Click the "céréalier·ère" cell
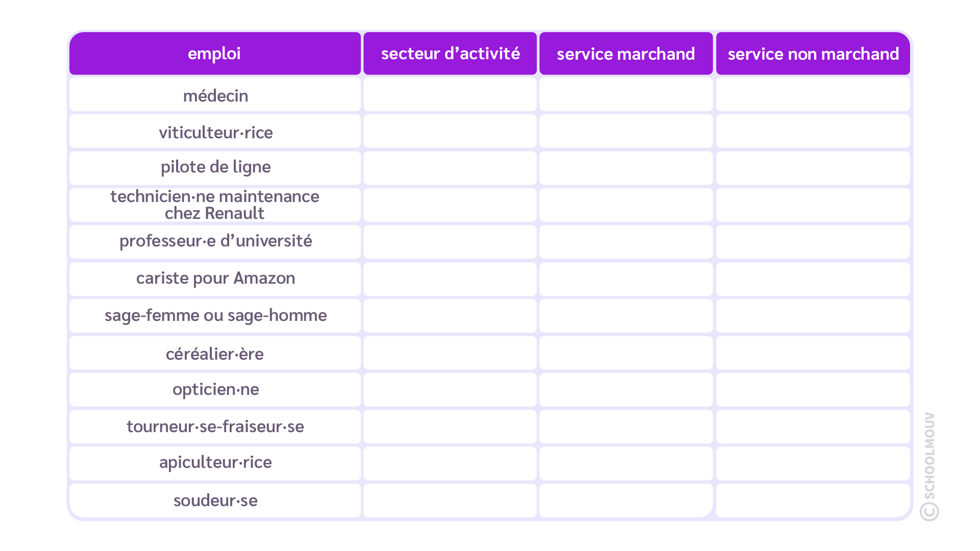Image resolution: width=980 pixels, height=551 pixels. (215, 354)
